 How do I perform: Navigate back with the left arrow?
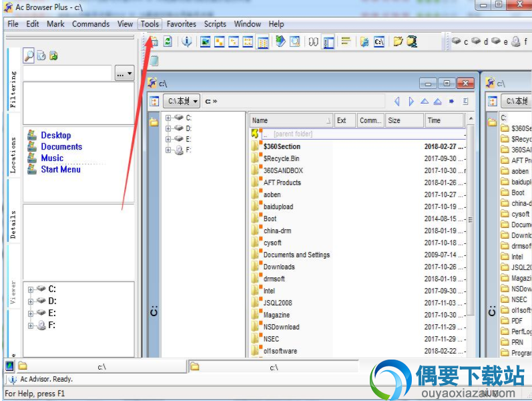pos(397,102)
